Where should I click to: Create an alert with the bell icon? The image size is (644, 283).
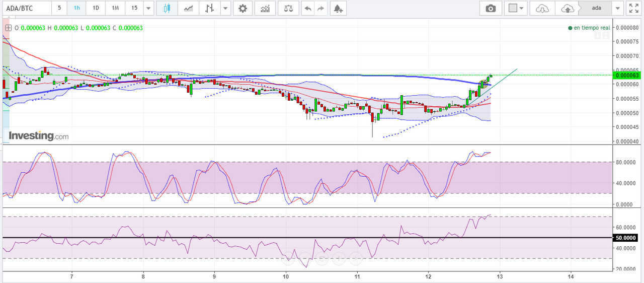338,8
